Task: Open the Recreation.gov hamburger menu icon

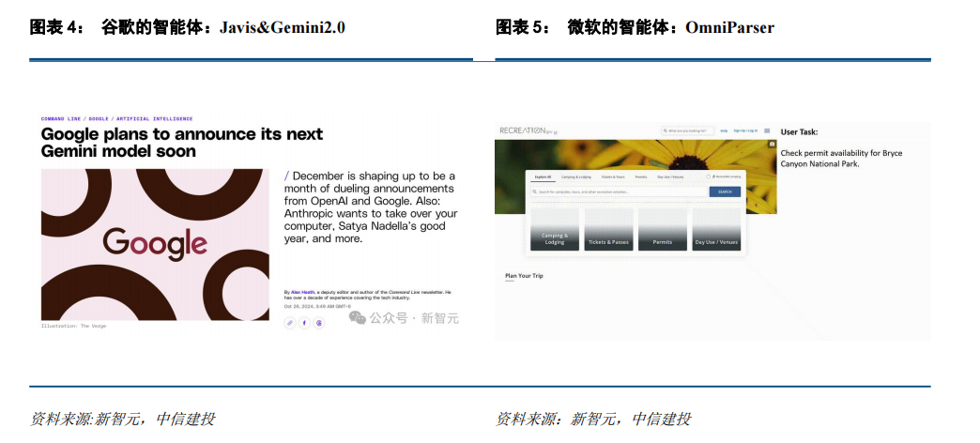Action: (767, 130)
